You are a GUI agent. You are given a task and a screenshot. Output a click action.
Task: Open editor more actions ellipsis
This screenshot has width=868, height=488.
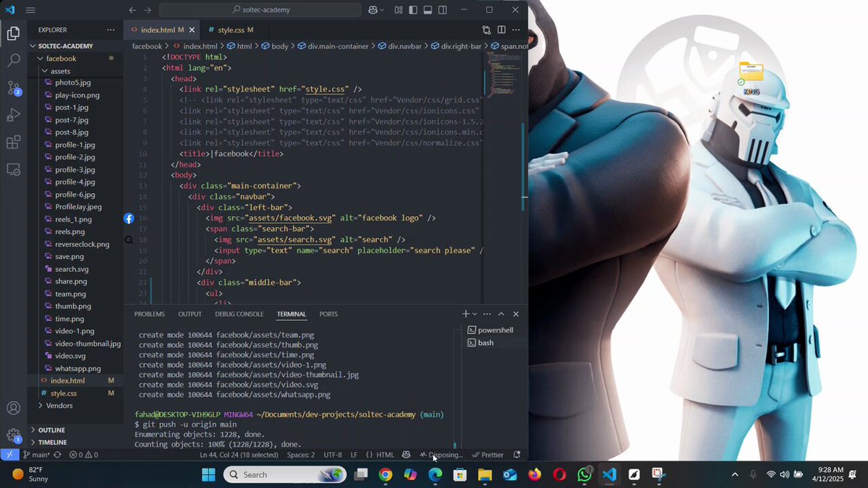point(516,30)
